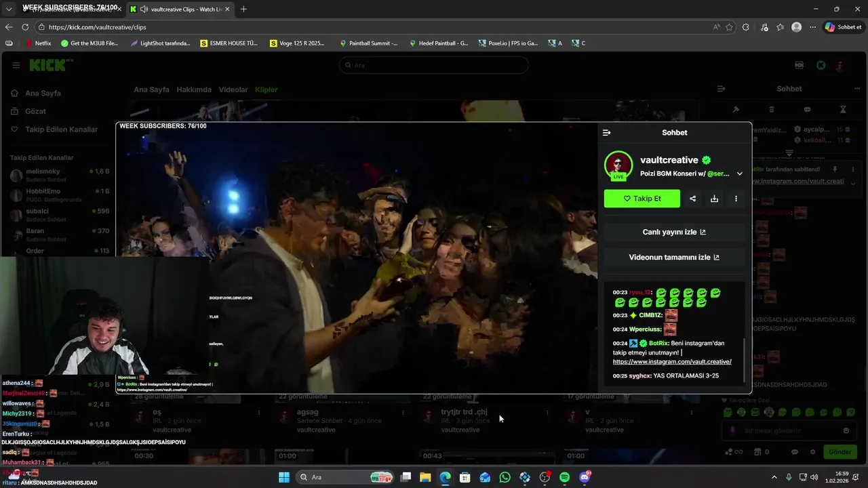Collapse the Sohbet panel in the clip popup
This screenshot has width=868, height=488.
[606, 133]
